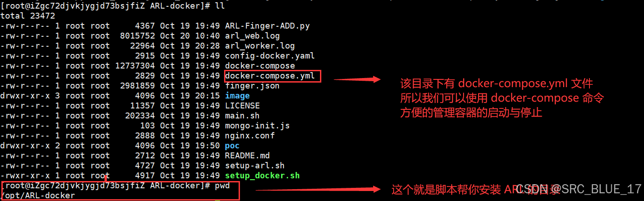Click the main.sh filename
The height and width of the screenshot is (201, 644).
(x=242, y=116)
